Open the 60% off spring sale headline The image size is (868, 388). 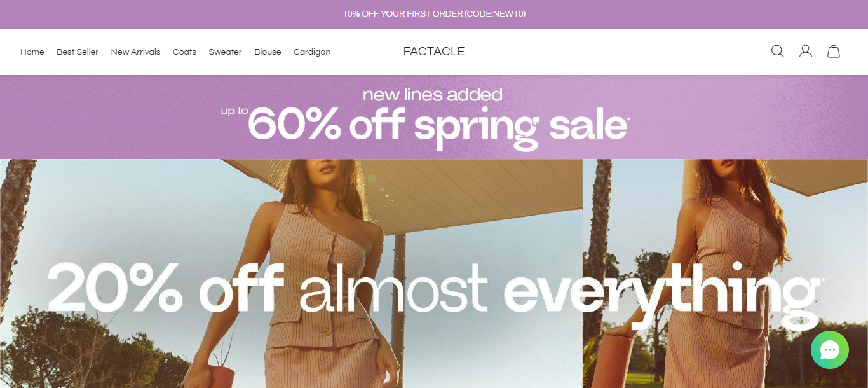click(438, 127)
